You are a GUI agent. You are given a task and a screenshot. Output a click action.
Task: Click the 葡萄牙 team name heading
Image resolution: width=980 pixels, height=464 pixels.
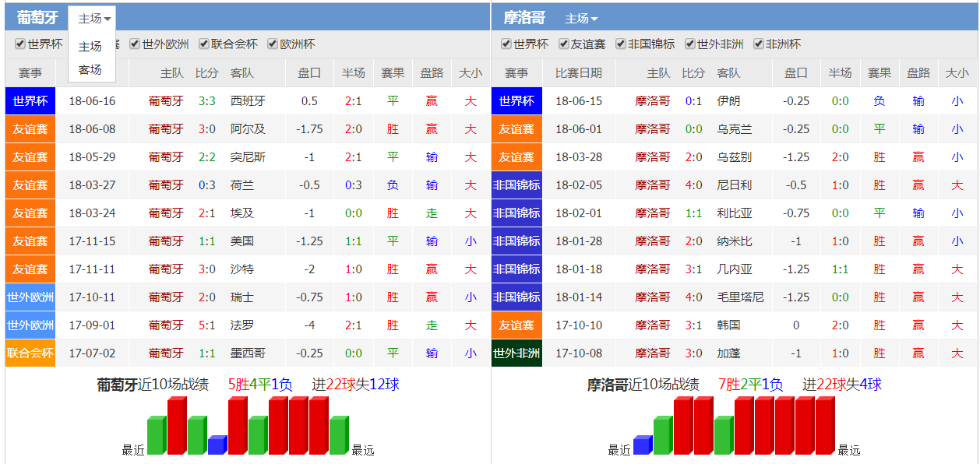(x=37, y=18)
